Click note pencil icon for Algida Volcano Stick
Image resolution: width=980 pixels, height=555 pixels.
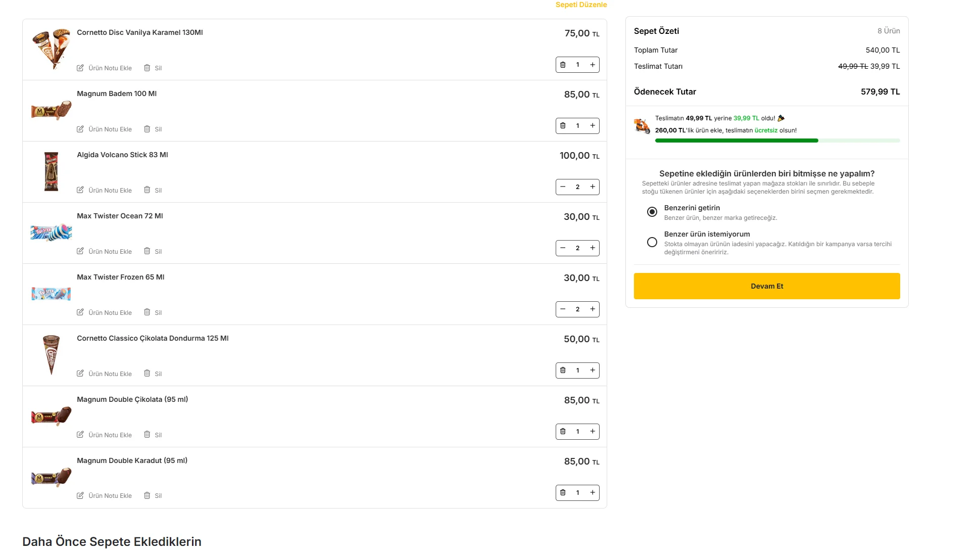80,190
